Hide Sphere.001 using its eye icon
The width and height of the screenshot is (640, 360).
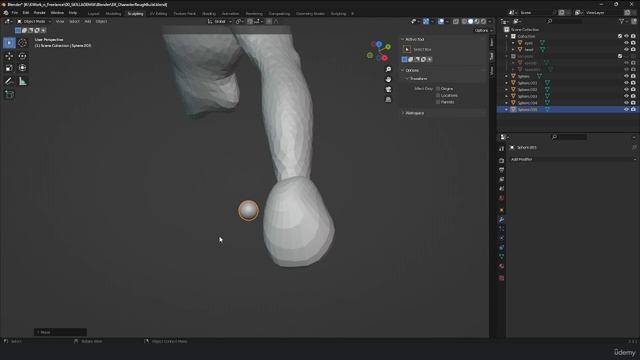tap(627, 83)
